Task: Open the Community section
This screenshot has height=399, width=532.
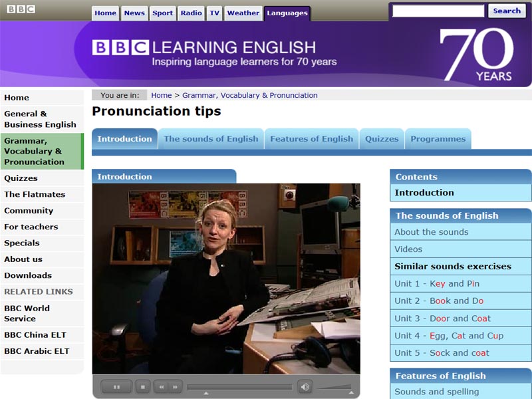Action: [x=42, y=211]
